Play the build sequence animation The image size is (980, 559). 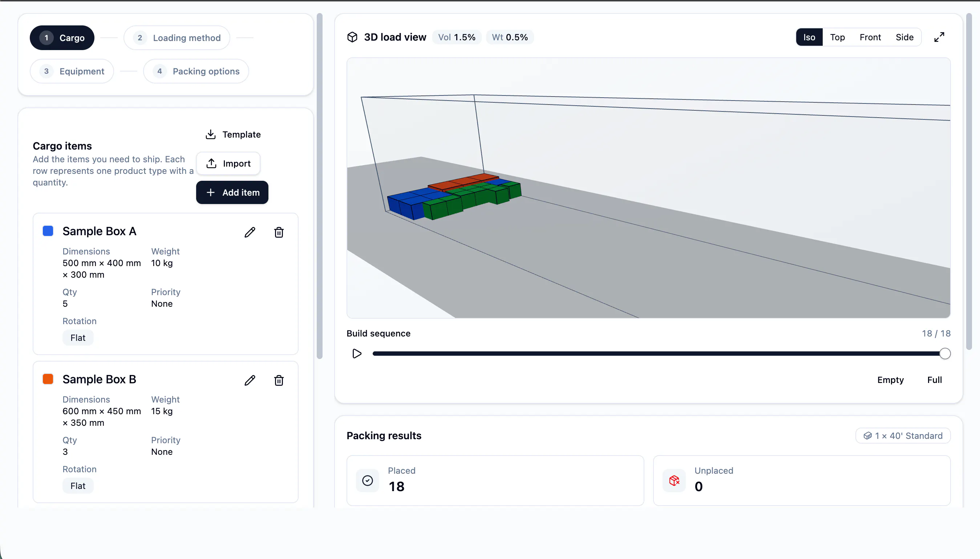point(357,354)
